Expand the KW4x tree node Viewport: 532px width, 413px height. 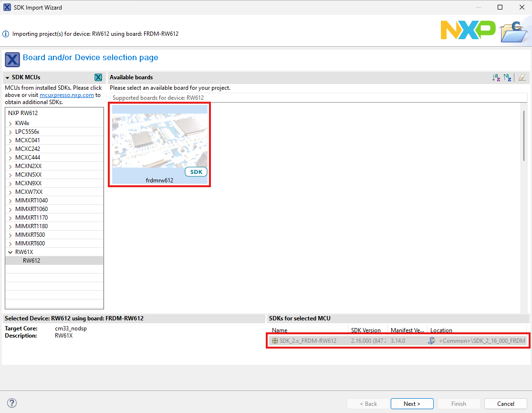[10, 123]
